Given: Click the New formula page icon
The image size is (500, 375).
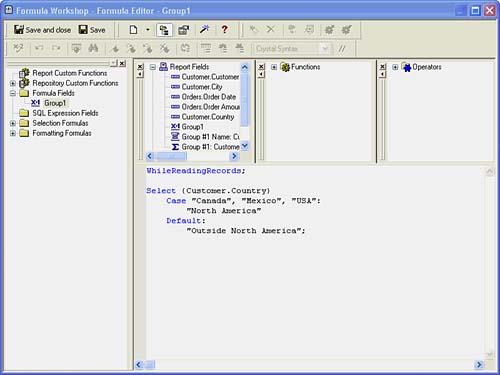Looking at the screenshot, I should (133, 30).
